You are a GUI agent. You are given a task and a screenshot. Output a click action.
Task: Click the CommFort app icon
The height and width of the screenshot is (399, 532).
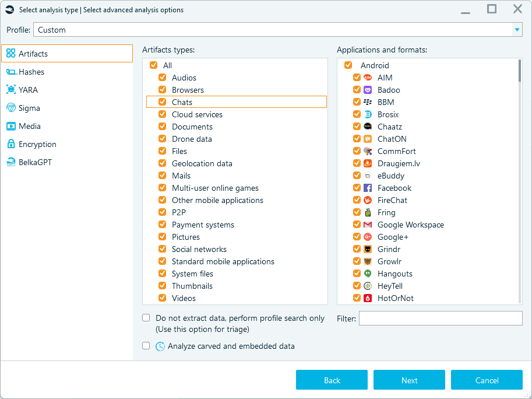368,151
